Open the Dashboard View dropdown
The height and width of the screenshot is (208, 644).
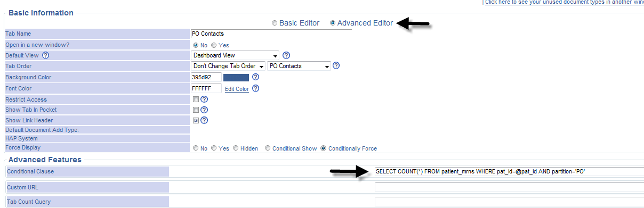tap(235, 55)
